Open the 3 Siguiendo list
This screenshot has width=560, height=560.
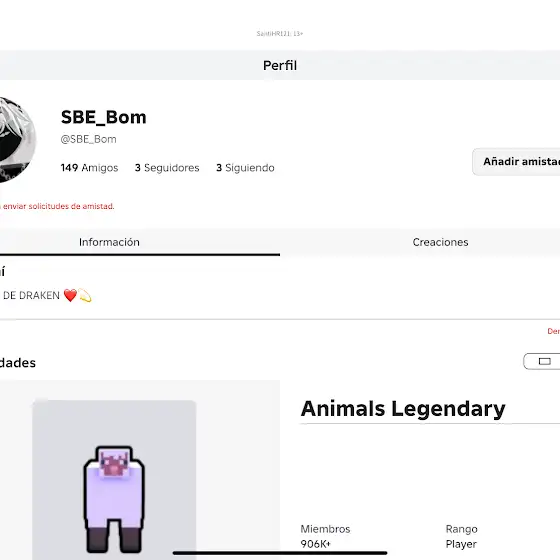click(245, 168)
